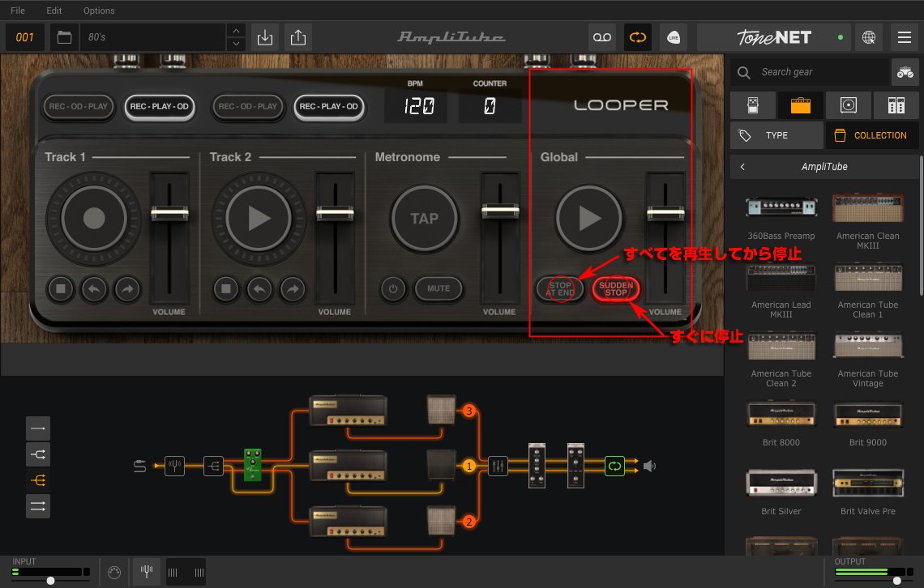Open the Options menu
Image resolution: width=924 pixels, height=588 pixels.
click(x=99, y=11)
